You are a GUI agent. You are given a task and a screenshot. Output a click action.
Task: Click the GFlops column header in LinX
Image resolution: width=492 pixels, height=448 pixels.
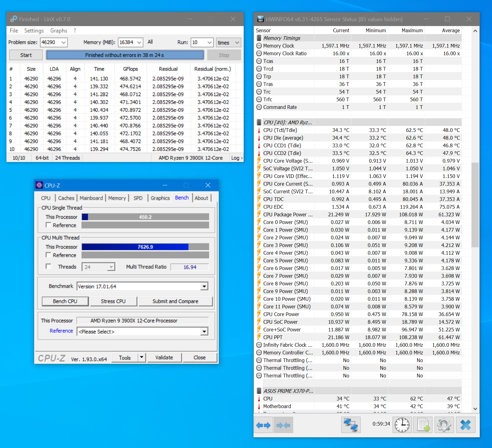[x=131, y=69]
